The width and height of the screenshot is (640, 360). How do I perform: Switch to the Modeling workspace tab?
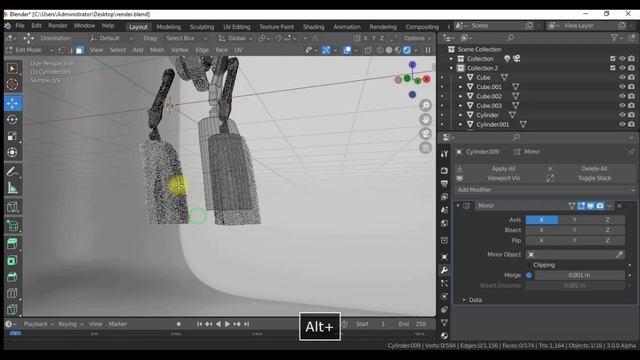(x=169, y=27)
